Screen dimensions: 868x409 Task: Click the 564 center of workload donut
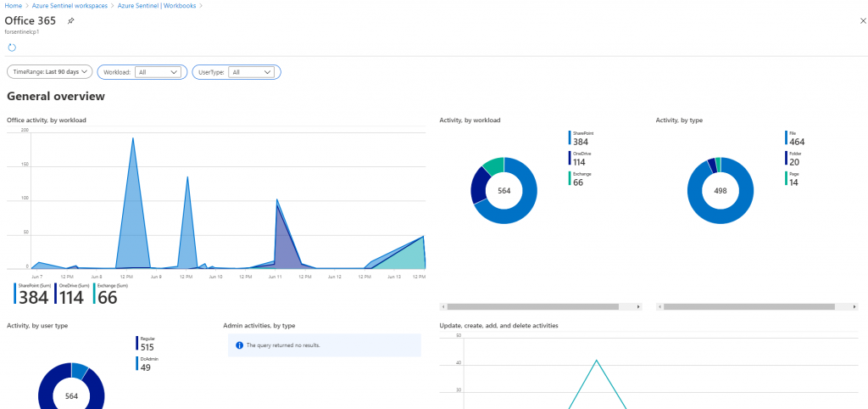(504, 191)
